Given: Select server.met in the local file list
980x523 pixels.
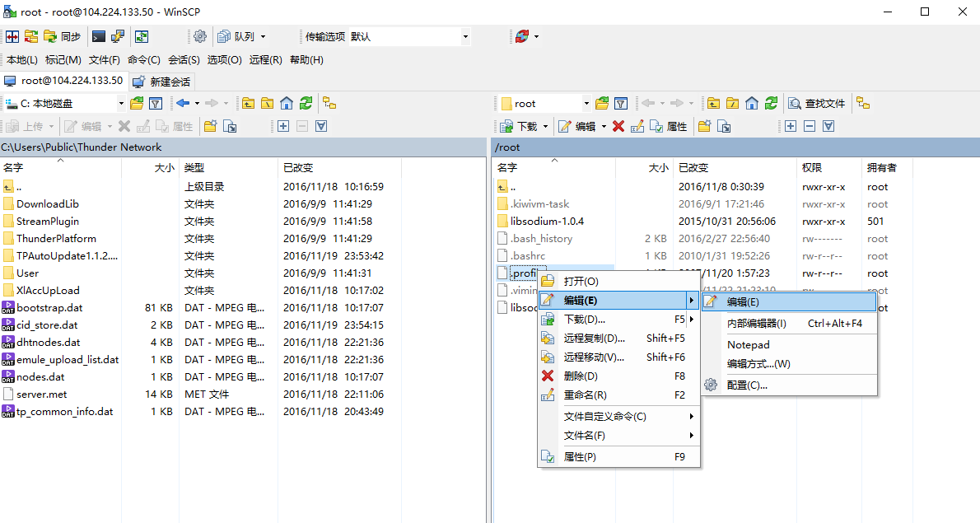Looking at the screenshot, I should [41, 395].
